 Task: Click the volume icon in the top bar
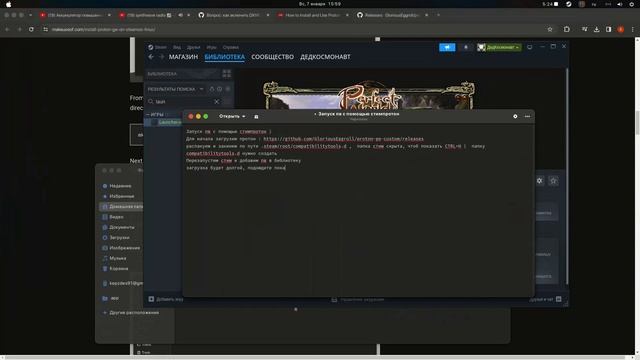point(620,4)
